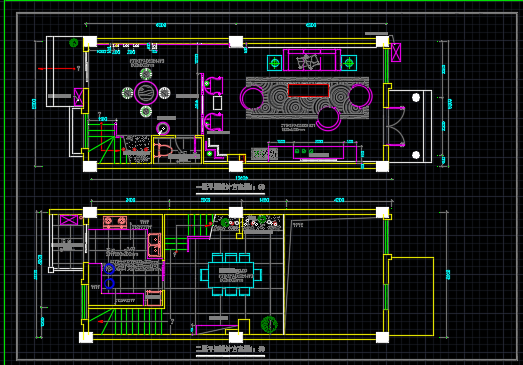Select the salmon gas stove in the kitchen
The width and height of the screenshot is (523, 365).
coord(115,222)
